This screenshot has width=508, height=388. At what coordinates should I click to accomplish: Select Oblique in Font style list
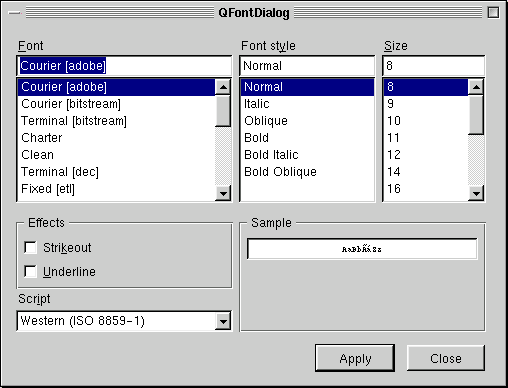point(307,121)
